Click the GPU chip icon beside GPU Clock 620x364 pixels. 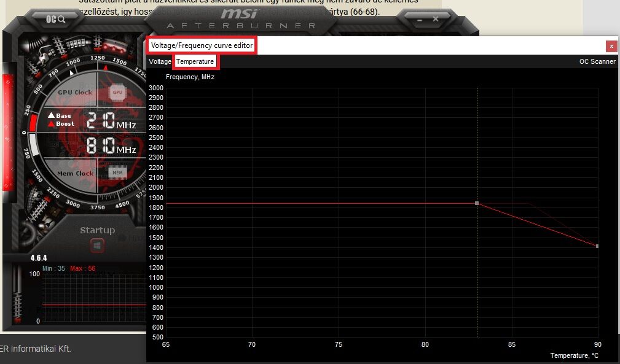[x=117, y=93]
